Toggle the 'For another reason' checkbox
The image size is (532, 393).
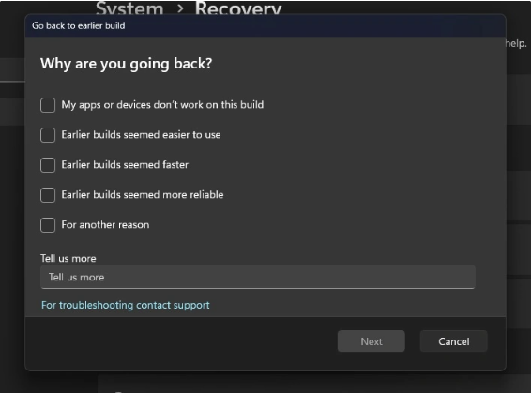tap(48, 225)
